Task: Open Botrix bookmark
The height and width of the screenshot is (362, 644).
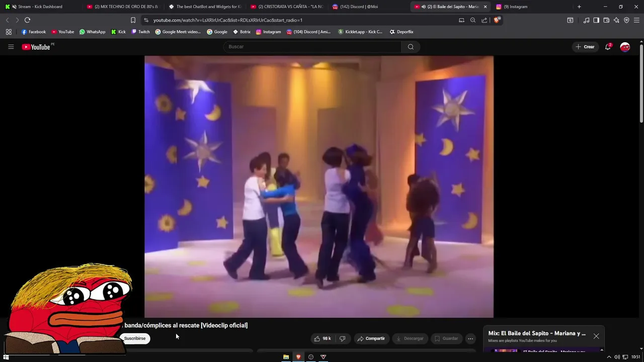Action: (242, 32)
